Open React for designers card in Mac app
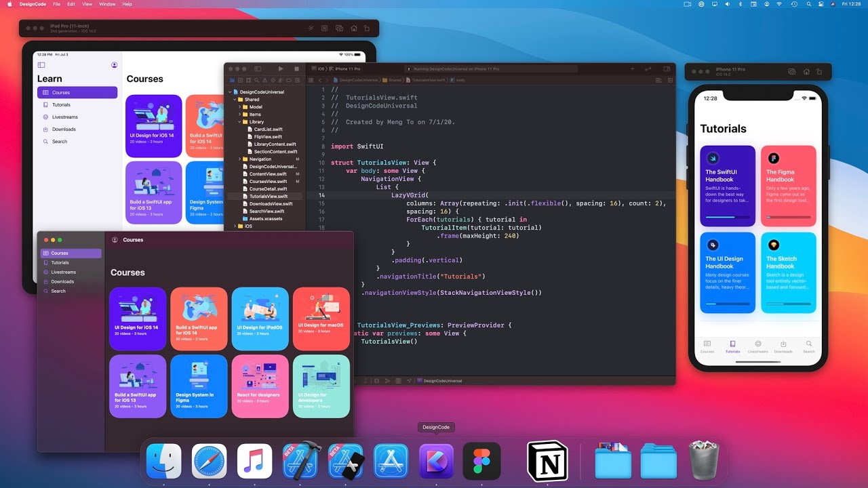This screenshot has height=488, width=868. click(x=260, y=386)
